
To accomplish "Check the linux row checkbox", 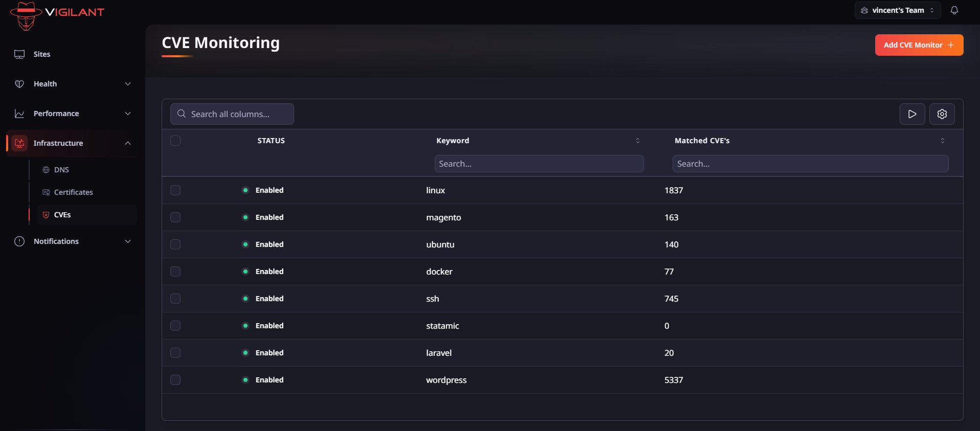I will tap(175, 190).
